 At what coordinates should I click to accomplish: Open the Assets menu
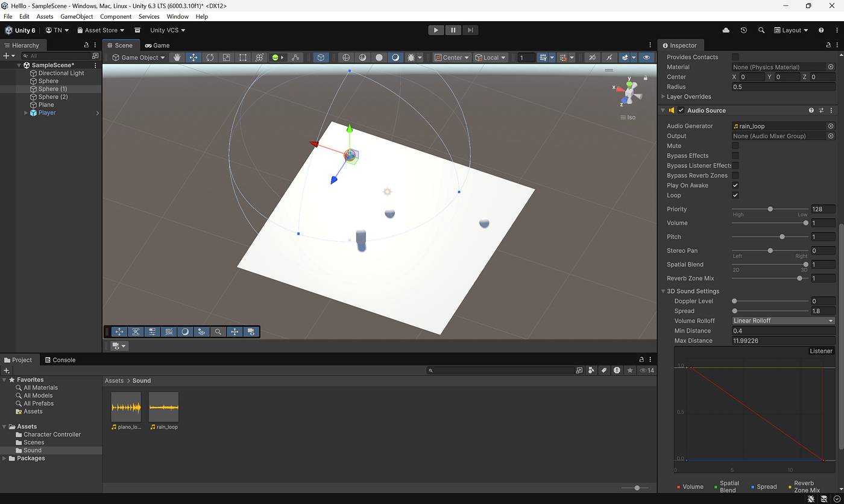click(45, 16)
